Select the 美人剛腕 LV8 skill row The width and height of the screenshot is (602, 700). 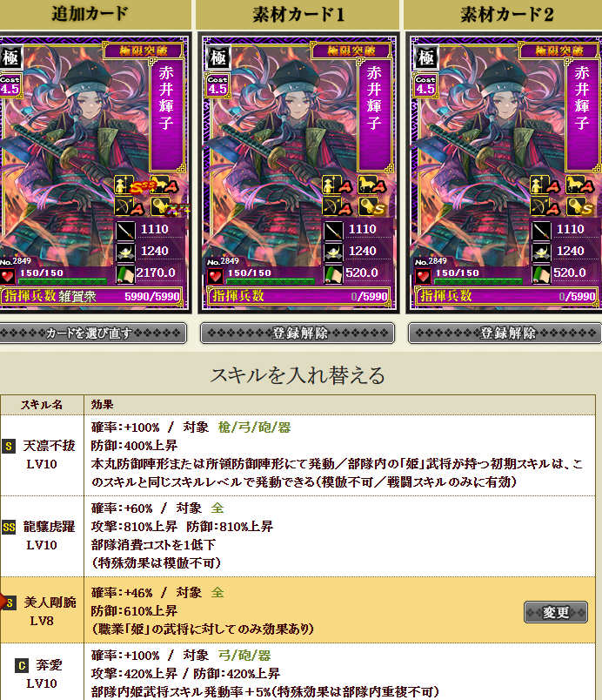click(x=298, y=610)
